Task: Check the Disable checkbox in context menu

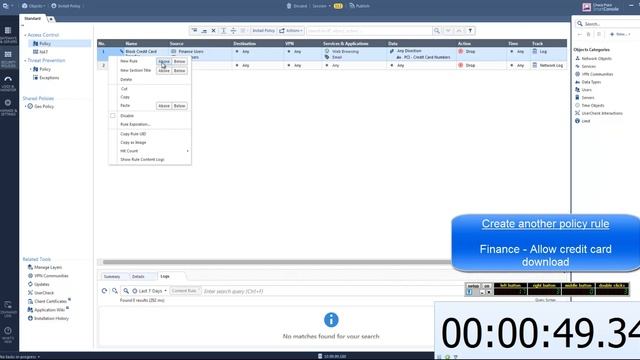Action: [113, 116]
